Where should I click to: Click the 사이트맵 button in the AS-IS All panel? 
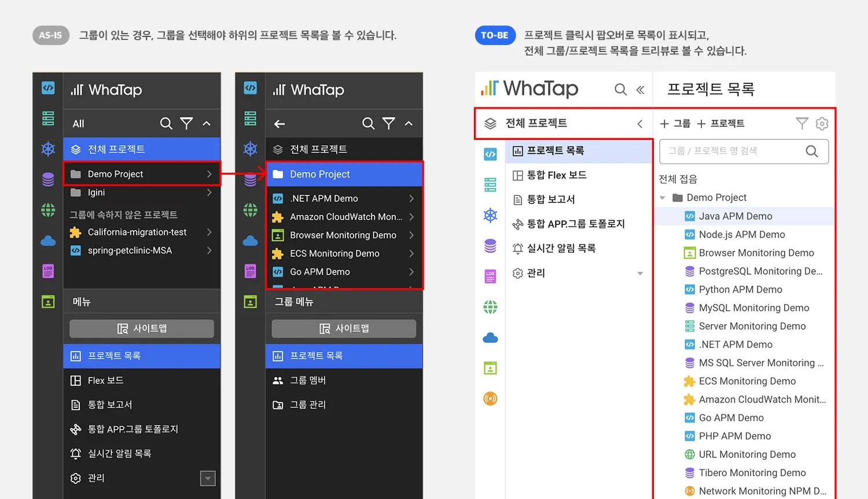pyautogui.click(x=142, y=328)
